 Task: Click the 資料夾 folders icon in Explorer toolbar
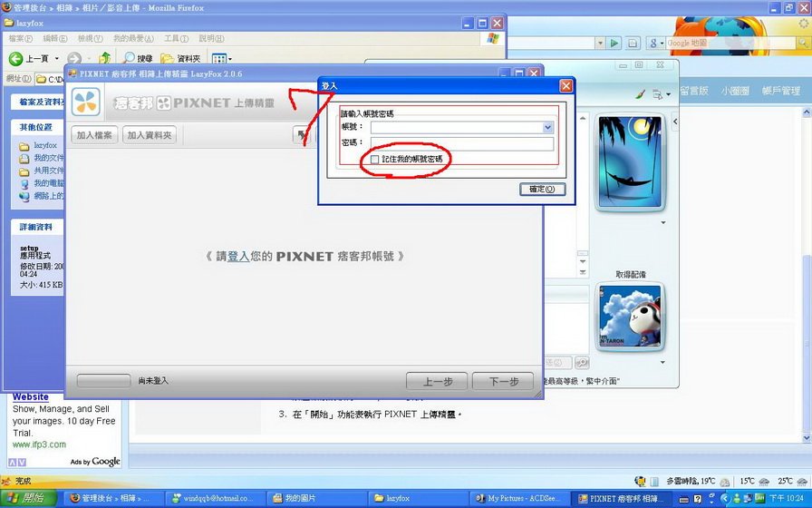coord(167,58)
